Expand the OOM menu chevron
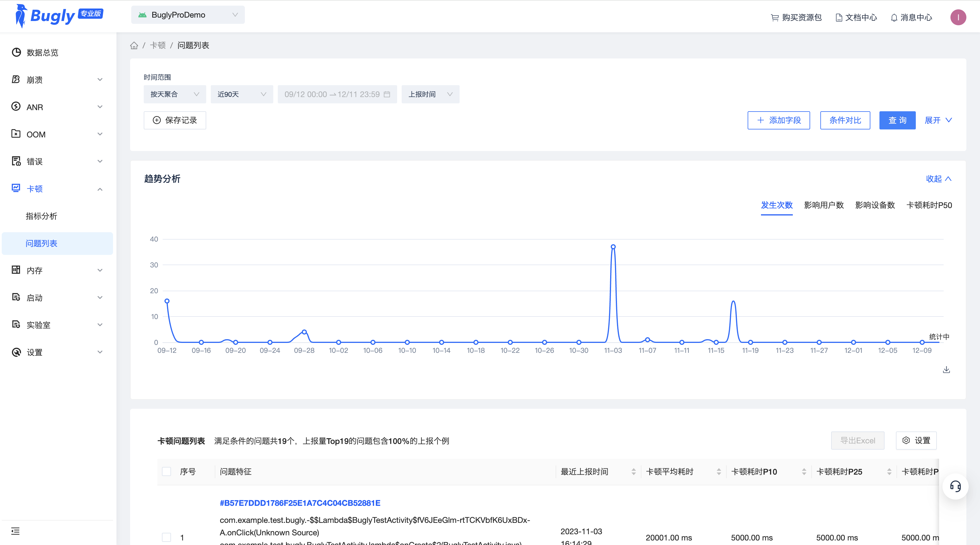The width and height of the screenshot is (980, 545). pyautogui.click(x=100, y=134)
